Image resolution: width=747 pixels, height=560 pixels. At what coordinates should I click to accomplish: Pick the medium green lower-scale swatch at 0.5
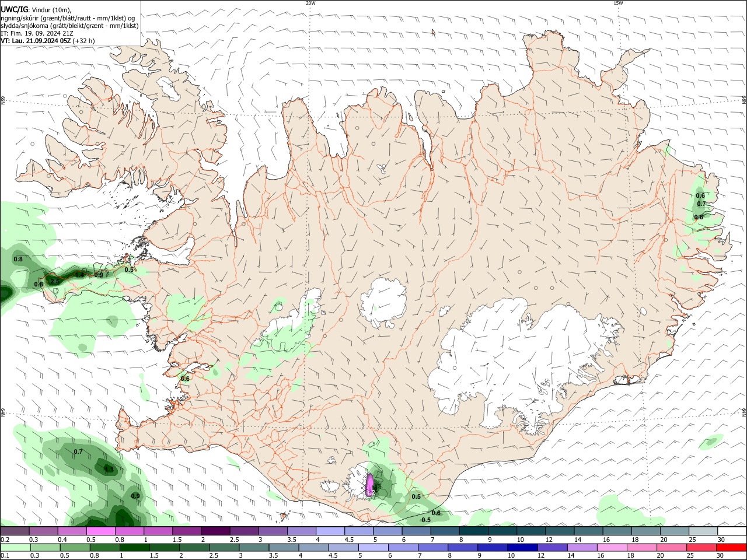coord(75,548)
